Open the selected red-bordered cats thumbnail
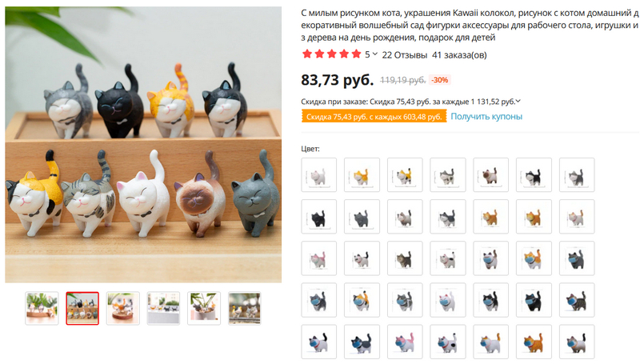 pos(82,309)
